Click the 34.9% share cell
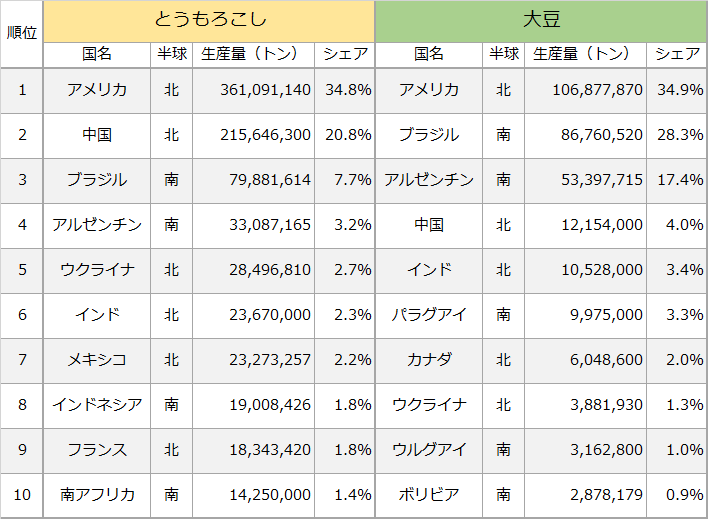The height and width of the screenshot is (519, 708). 678,90
